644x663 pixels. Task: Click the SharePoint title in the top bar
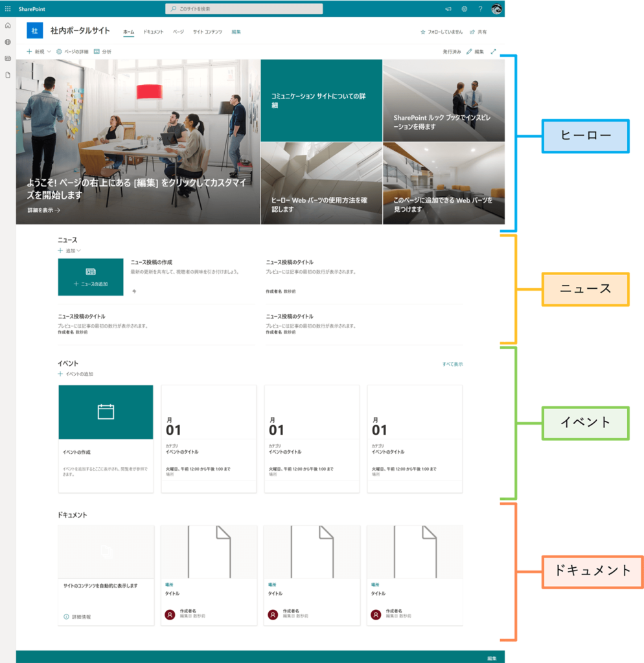(32, 9)
